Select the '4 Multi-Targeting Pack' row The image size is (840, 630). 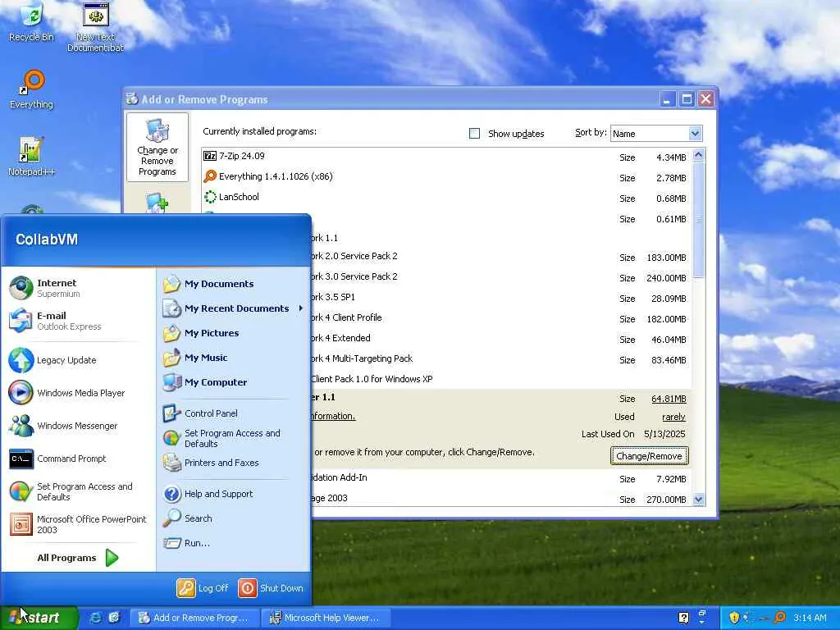click(x=501, y=359)
